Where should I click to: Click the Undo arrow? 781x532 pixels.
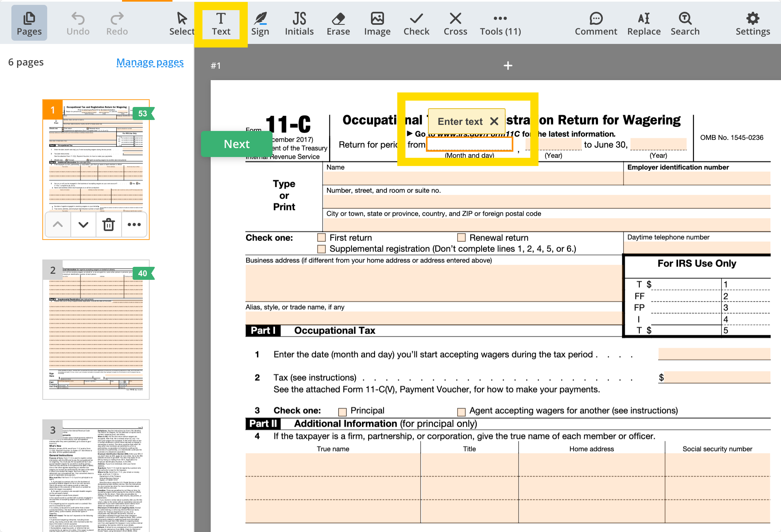tap(78, 23)
